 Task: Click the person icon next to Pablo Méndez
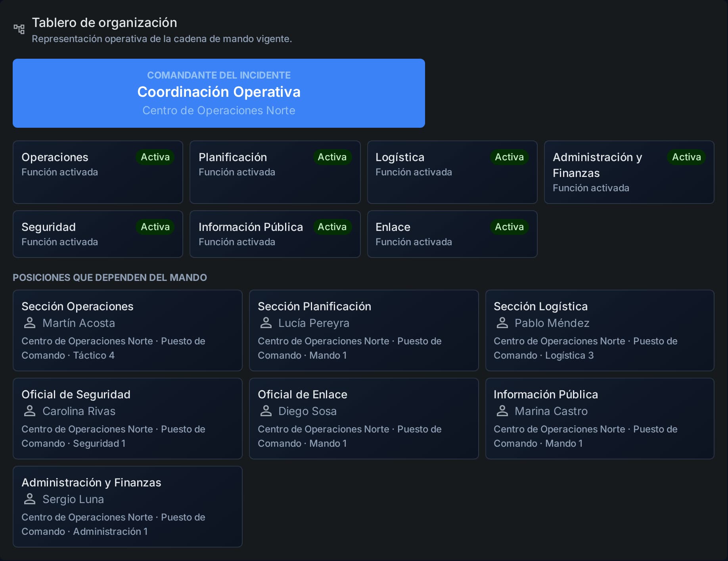click(x=502, y=323)
